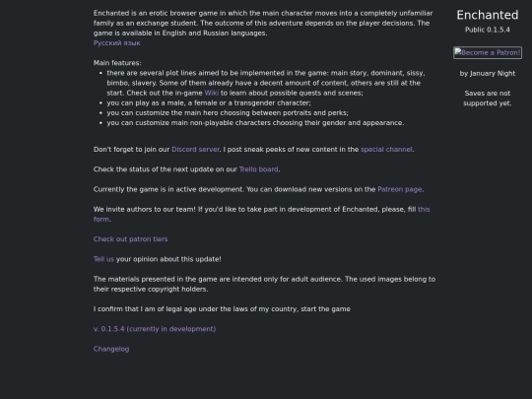
Task: Join the Discord server link
Action: point(195,150)
